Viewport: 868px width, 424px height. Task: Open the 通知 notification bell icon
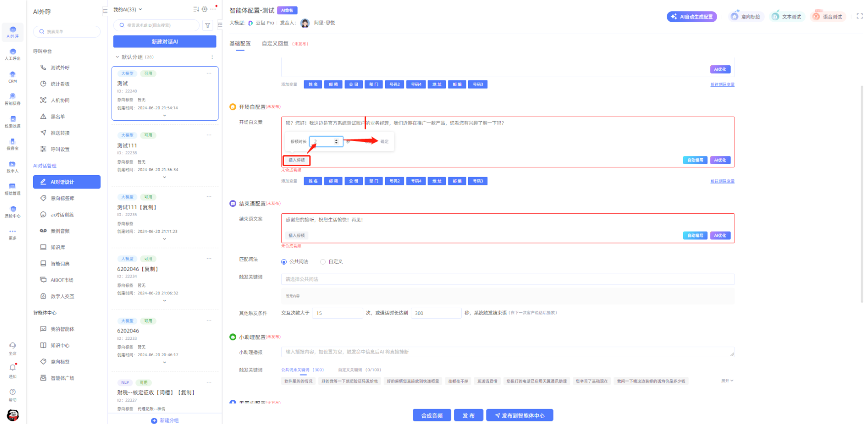tap(13, 368)
